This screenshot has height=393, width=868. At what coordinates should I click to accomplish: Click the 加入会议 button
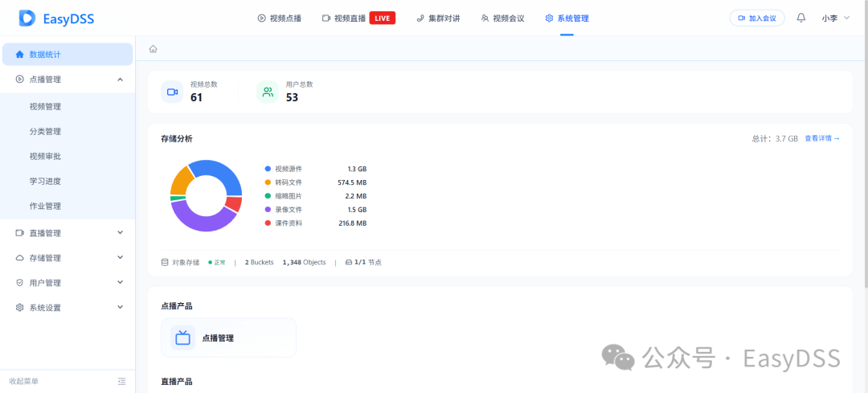[x=757, y=18]
